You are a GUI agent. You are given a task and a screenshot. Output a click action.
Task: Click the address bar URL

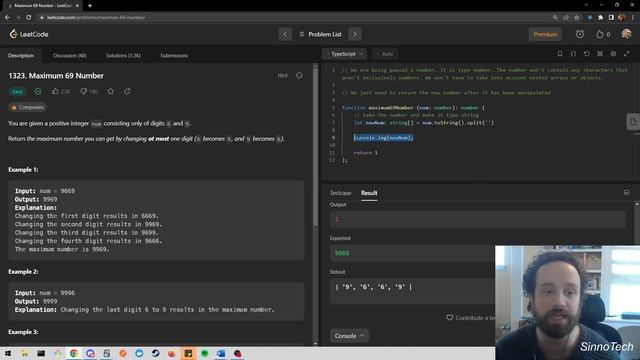(96, 18)
